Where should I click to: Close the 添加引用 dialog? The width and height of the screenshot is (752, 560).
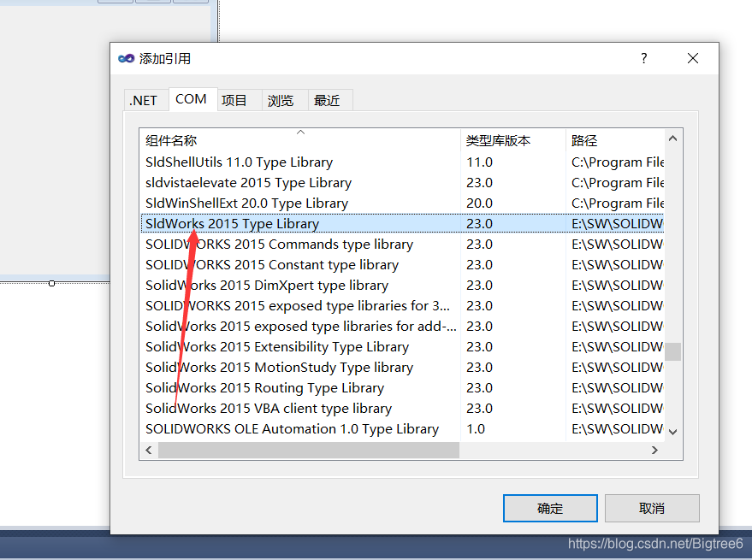point(692,58)
